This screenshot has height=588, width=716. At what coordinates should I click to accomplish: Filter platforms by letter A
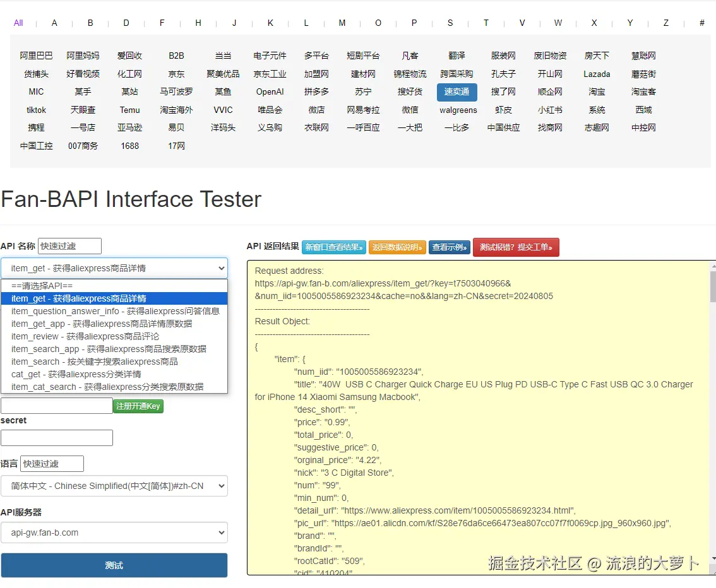(x=54, y=23)
